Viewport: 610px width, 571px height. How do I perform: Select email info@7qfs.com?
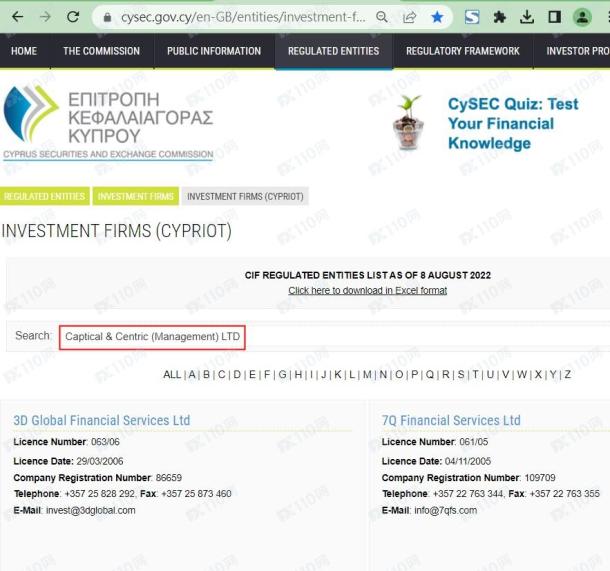445,510
